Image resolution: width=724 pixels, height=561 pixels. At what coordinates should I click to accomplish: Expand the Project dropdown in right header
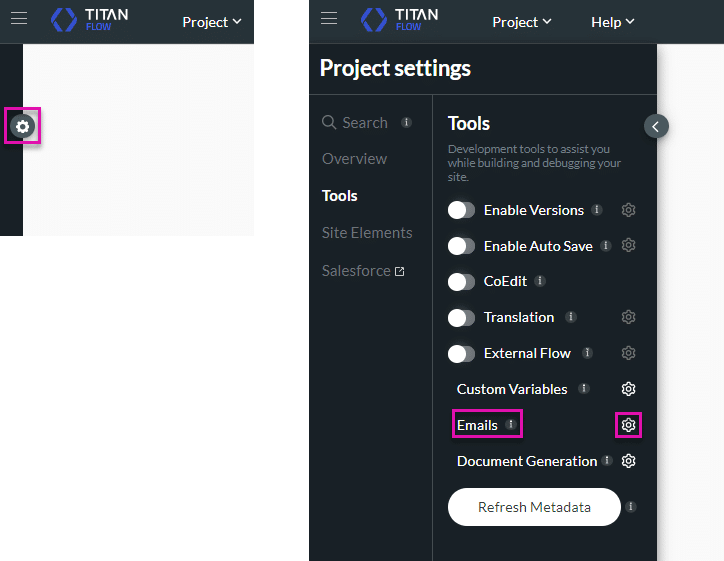522,22
